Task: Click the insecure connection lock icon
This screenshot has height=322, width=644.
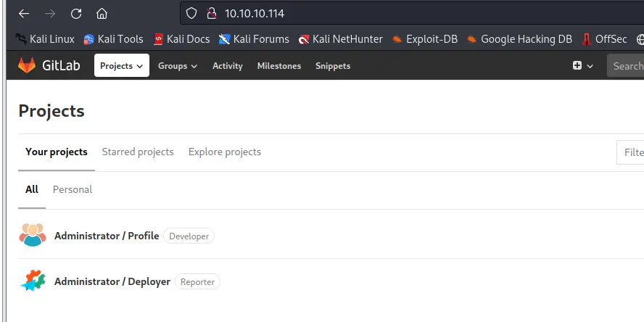Action: click(x=211, y=13)
